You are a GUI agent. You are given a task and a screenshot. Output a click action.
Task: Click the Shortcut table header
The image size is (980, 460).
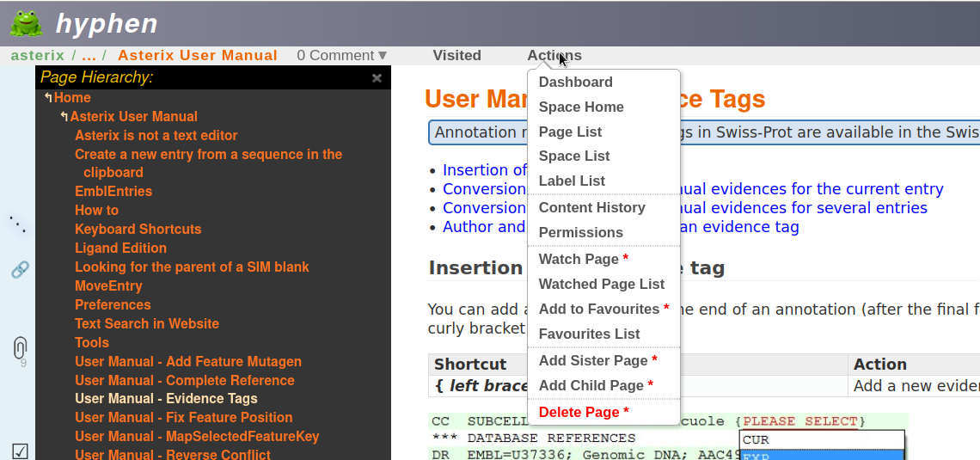[470, 365]
